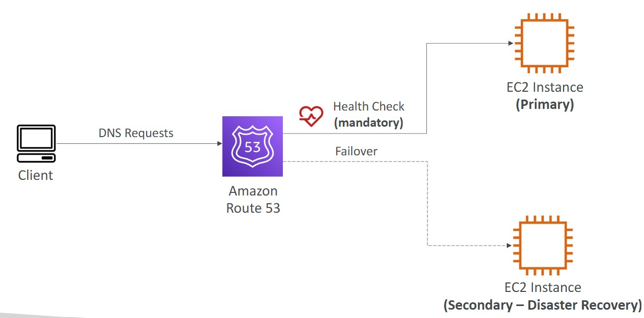
Task: Click the bold "(mandatory)" text
Action: (368, 123)
